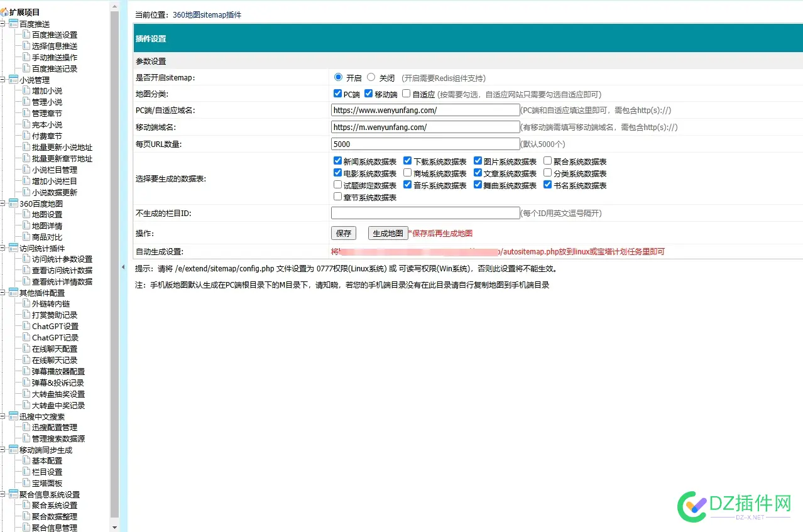Click sidebar scrollbar up arrow
803x532 pixels.
[x=114, y=5]
